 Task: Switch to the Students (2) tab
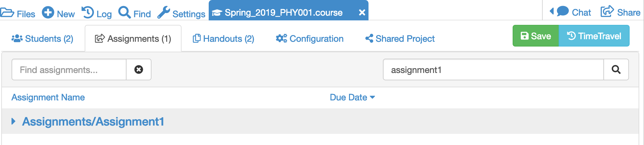tap(43, 39)
